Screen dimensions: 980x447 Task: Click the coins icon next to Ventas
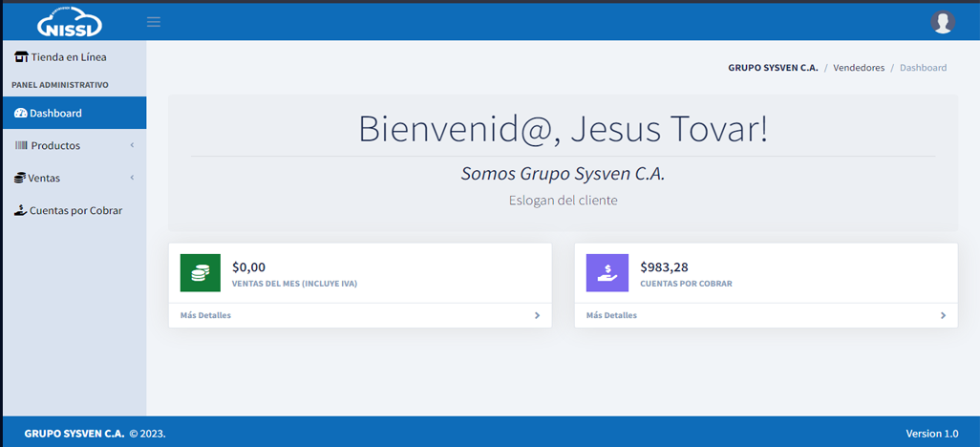pyautogui.click(x=20, y=179)
